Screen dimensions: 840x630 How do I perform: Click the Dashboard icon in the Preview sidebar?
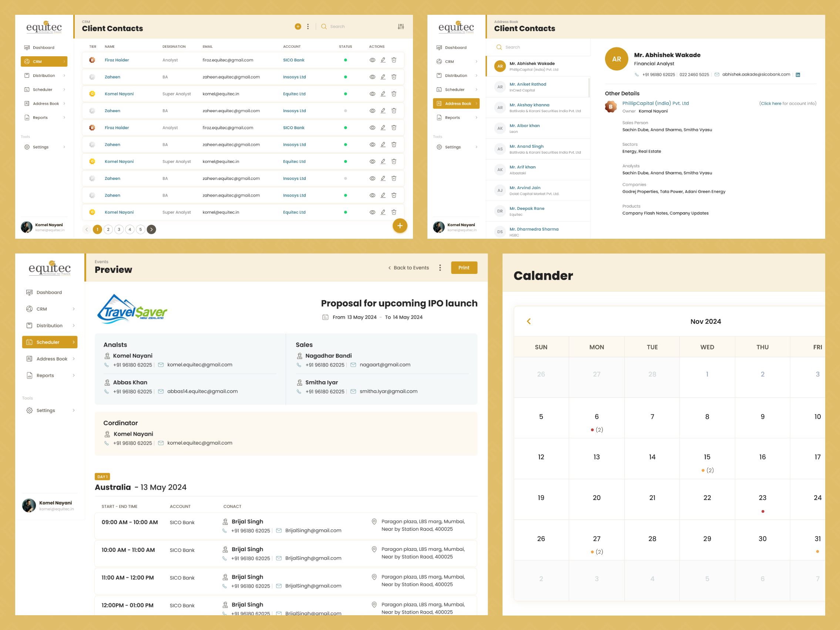[29, 292]
